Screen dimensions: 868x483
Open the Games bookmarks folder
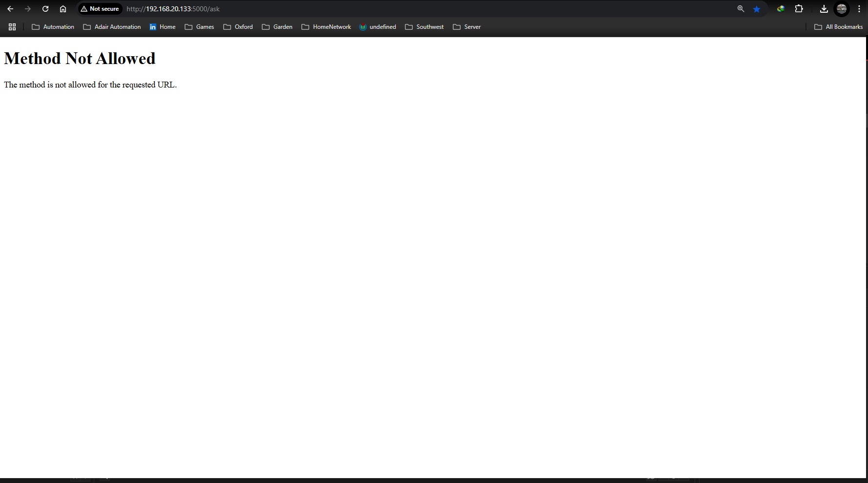(200, 27)
